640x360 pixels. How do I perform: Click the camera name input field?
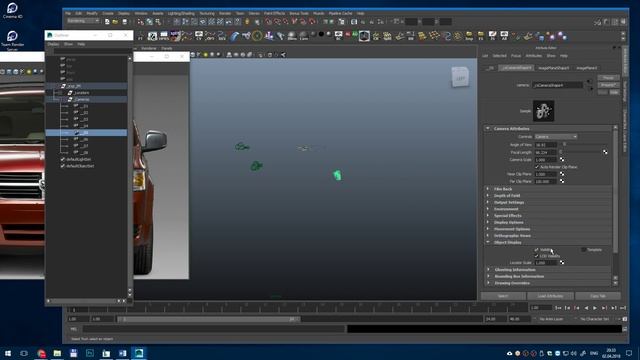(x=557, y=85)
